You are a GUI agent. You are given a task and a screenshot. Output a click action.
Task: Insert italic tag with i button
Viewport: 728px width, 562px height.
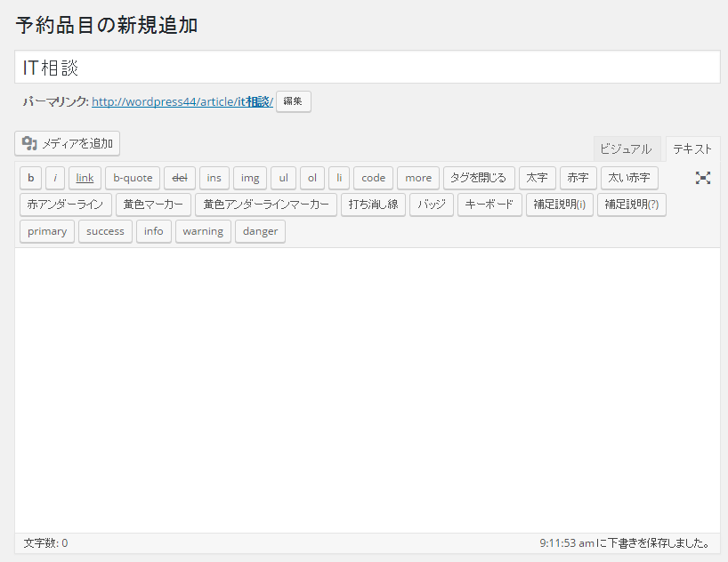55,178
